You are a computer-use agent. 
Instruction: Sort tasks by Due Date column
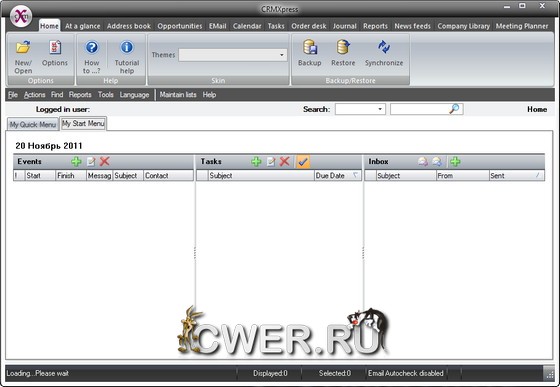click(x=338, y=176)
